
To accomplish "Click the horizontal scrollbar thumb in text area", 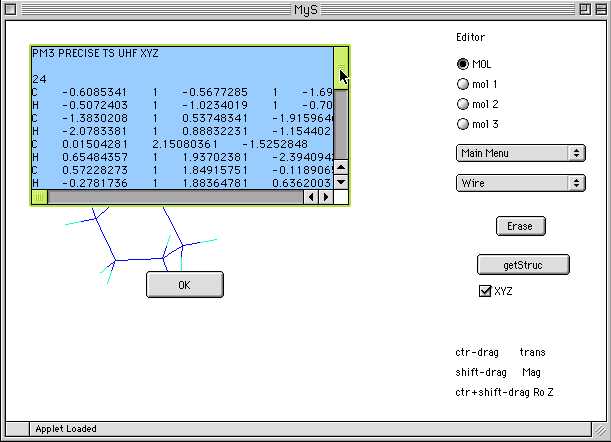I will pos(39,197).
